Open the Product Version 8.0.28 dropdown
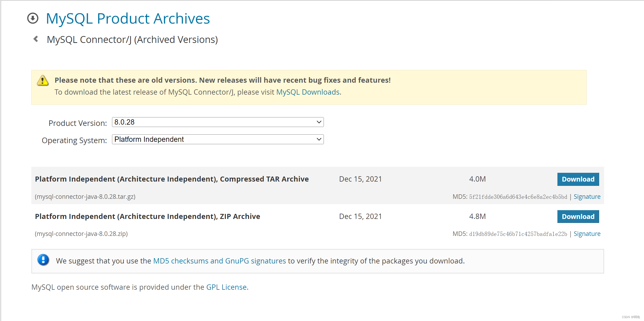 coord(218,122)
